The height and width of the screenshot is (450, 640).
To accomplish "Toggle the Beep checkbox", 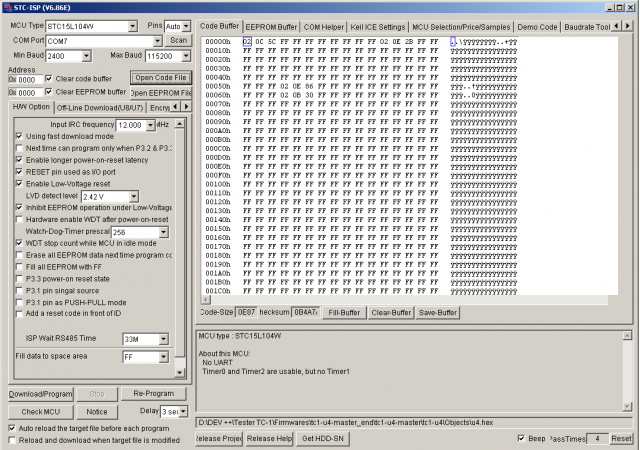I will tap(521, 438).
